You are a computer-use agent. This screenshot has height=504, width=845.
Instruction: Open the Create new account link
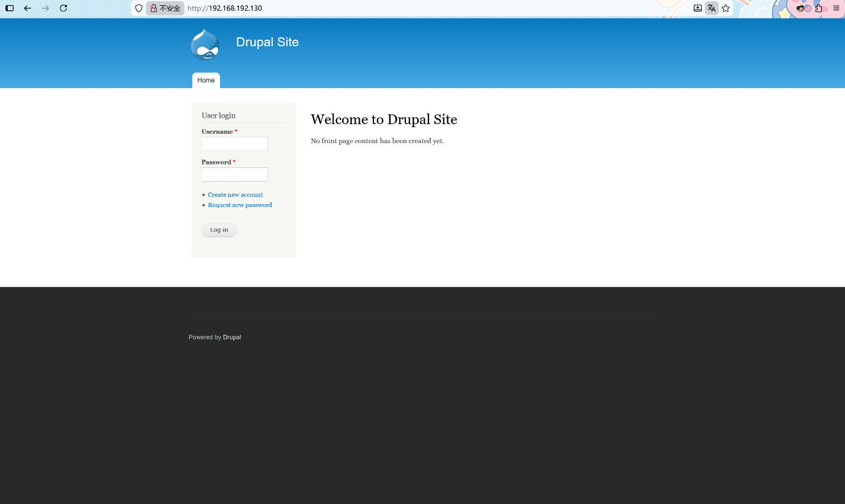(x=235, y=195)
